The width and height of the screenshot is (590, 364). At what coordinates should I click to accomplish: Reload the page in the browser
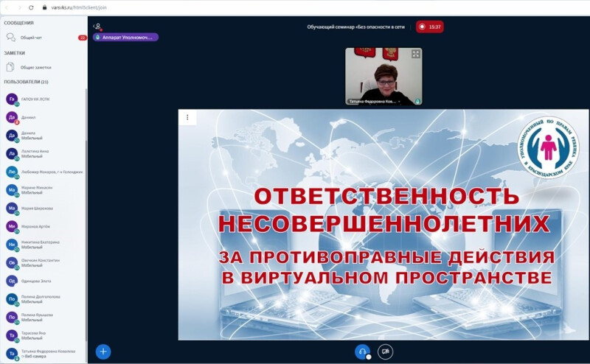click(31, 7)
